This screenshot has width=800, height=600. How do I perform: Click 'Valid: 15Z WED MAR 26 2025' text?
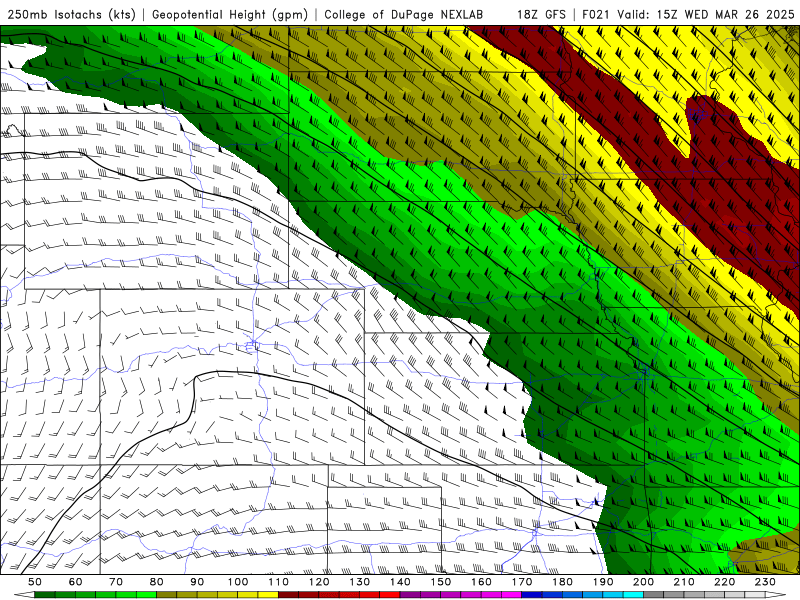(x=706, y=15)
